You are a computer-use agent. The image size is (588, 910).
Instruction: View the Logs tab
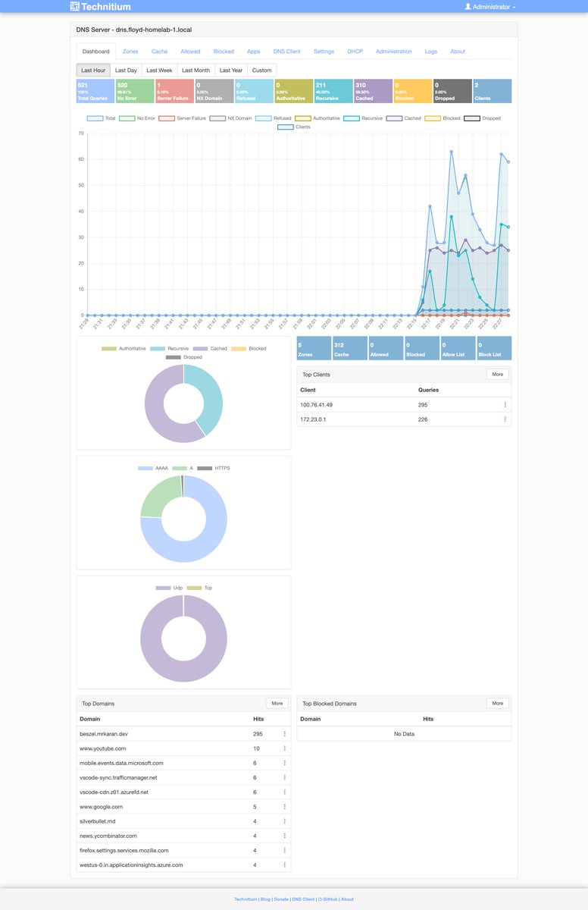pyautogui.click(x=430, y=52)
